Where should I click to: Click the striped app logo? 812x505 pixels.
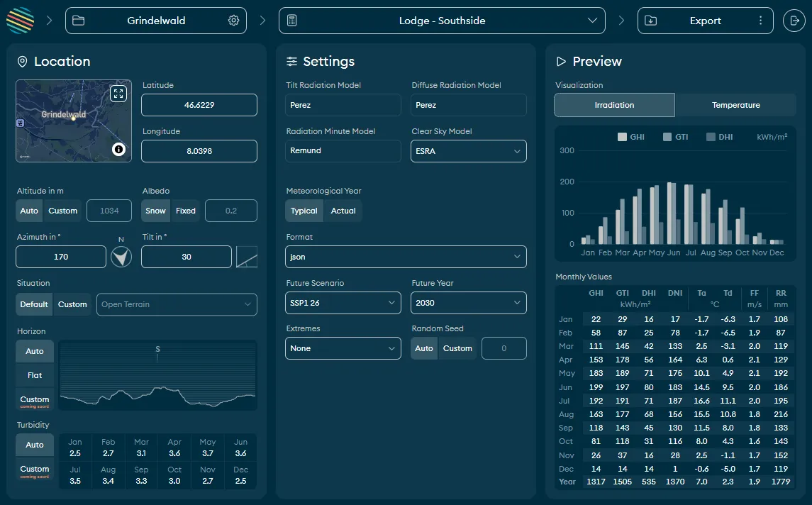coord(20,21)
